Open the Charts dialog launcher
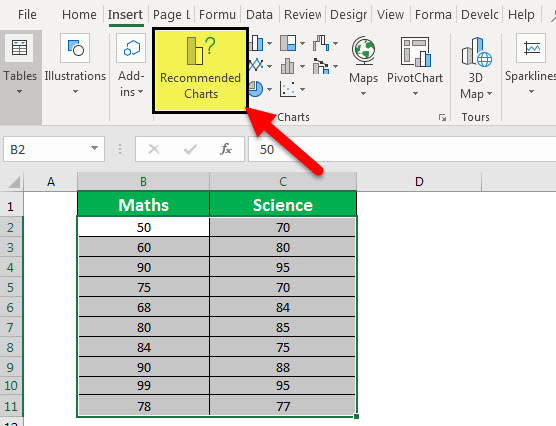This screenshot has height=426, width=556. [442, 117]
